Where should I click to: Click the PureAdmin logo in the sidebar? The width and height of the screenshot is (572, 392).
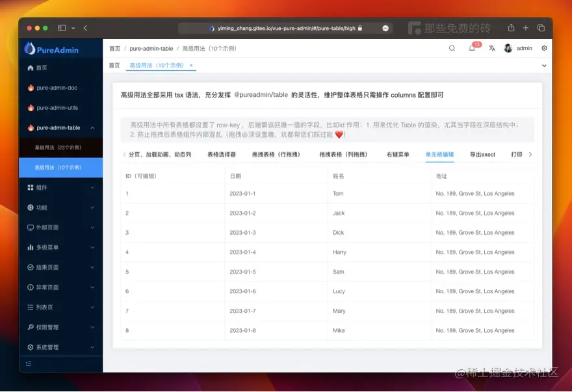click(54, 49)
